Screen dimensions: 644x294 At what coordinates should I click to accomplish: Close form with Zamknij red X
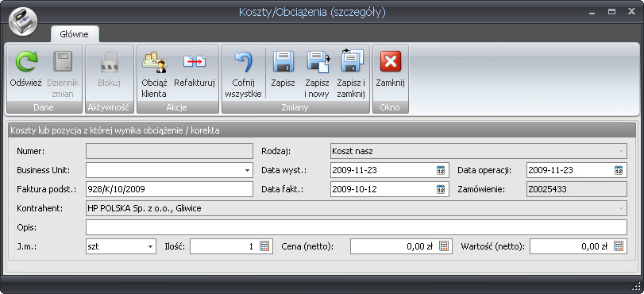tap(391, 62)
